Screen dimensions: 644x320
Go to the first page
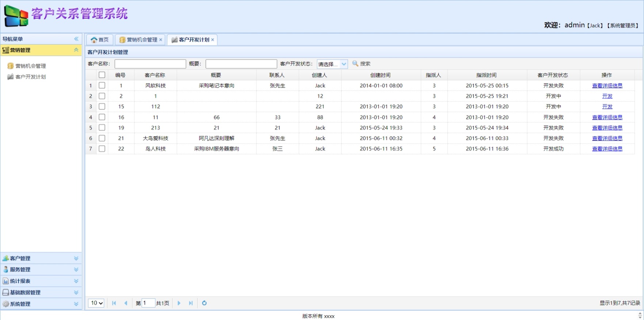[114, 303]
